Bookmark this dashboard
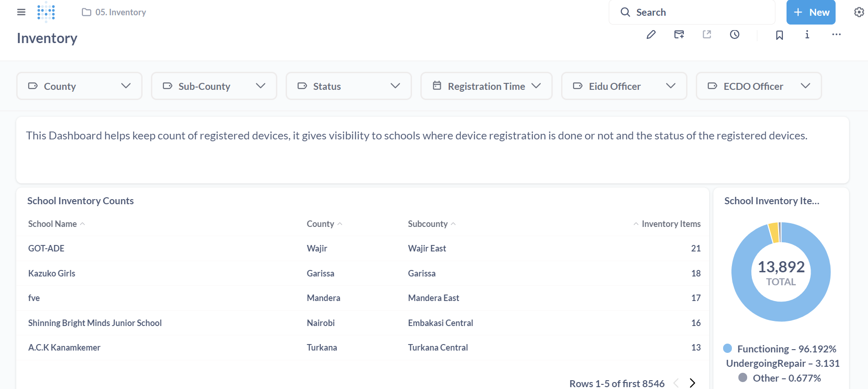Screen dimensions: 868x389 click(780, 35)
